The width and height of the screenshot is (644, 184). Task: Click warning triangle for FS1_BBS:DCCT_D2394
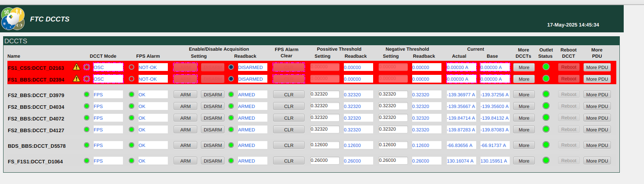coord(76,79)
